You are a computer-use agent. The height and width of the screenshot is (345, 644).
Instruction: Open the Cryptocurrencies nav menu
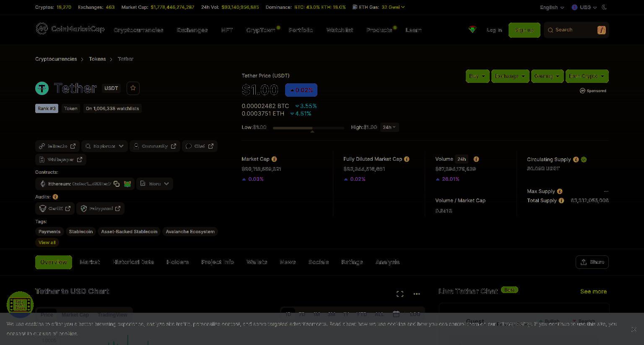(x=138, y=30)
